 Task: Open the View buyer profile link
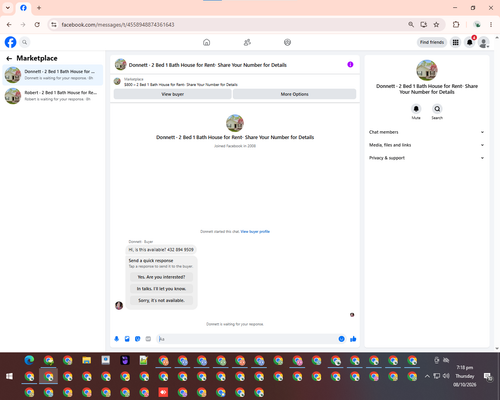coord(255,231)
